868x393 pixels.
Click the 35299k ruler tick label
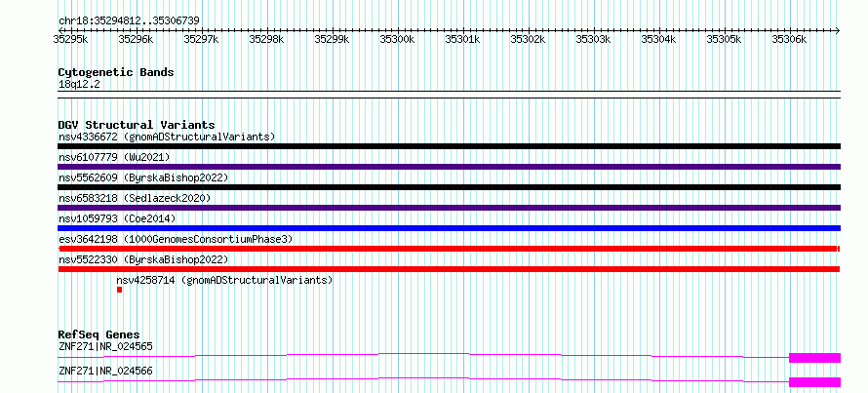pyautogui.click(x=332, y=39)
